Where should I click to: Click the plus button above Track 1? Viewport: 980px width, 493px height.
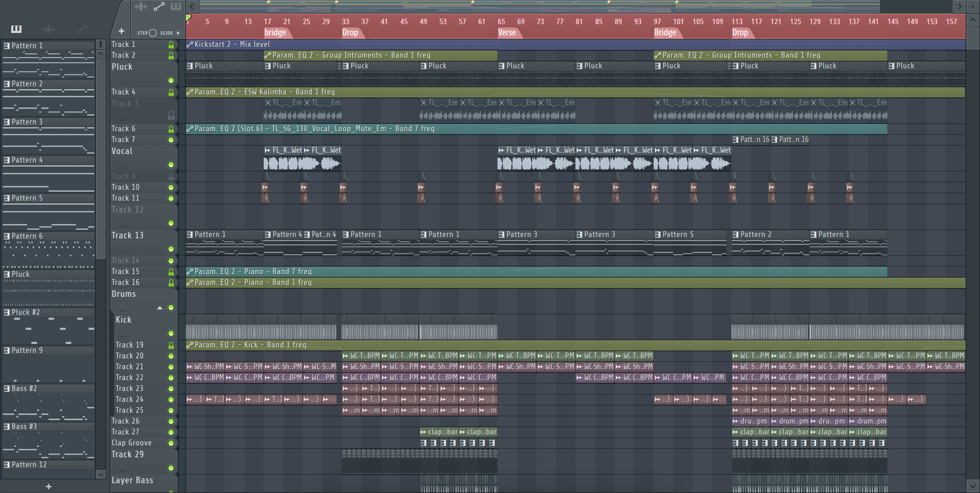pyautogui.click(x=121, y=31)
